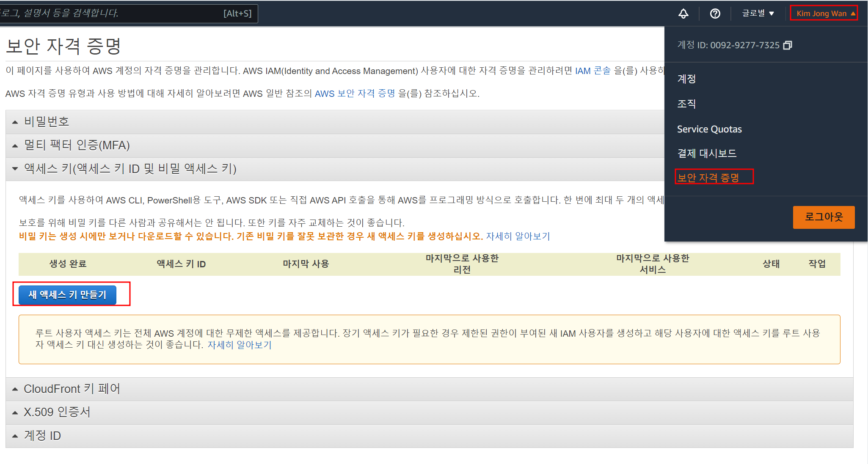Click 새 액세스 키 만들기 button
Screen dimensions: 868x464
[x=67, y=294]
